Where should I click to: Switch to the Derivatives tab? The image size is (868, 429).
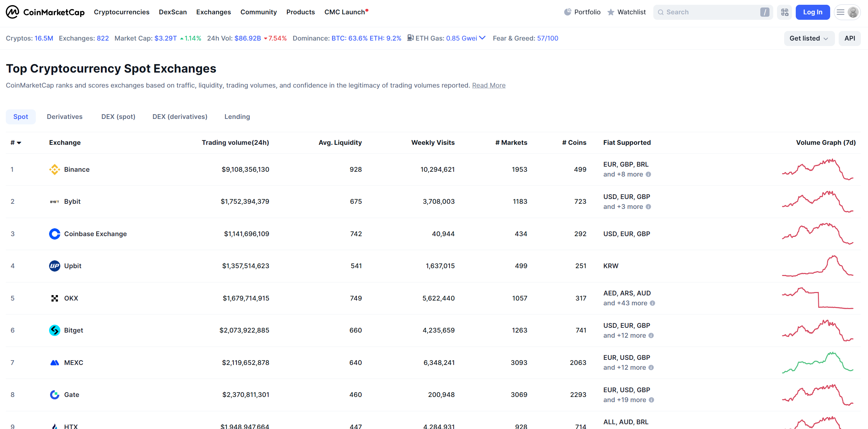click(65, 117)
